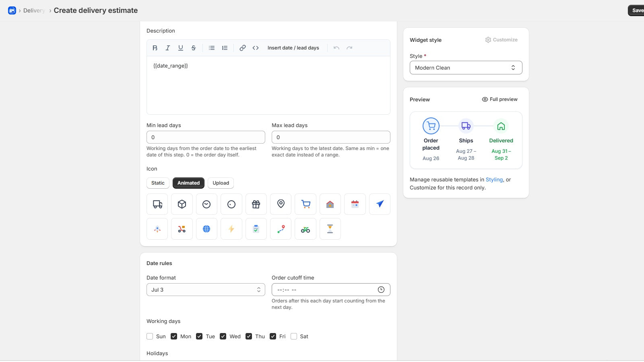The width and height of the screenshot is (644, 362).
Task: Click the Min lead days field
Action: click(x=206, y=137)
